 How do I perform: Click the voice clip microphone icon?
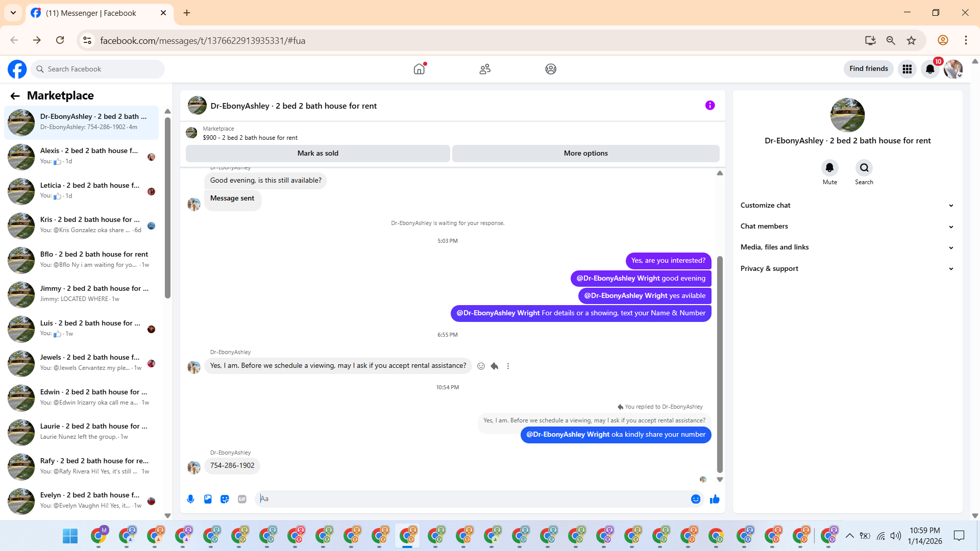(x=190, y=499)
